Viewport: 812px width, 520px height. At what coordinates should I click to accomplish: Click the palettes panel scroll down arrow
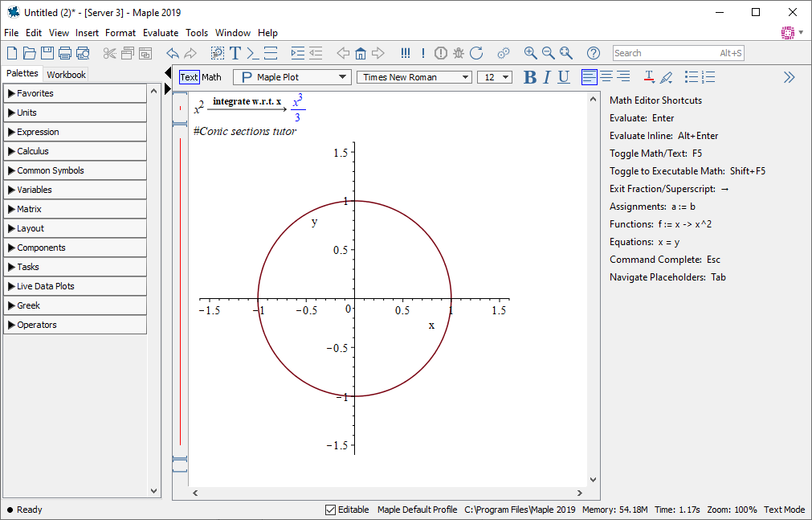coord(153,490)
